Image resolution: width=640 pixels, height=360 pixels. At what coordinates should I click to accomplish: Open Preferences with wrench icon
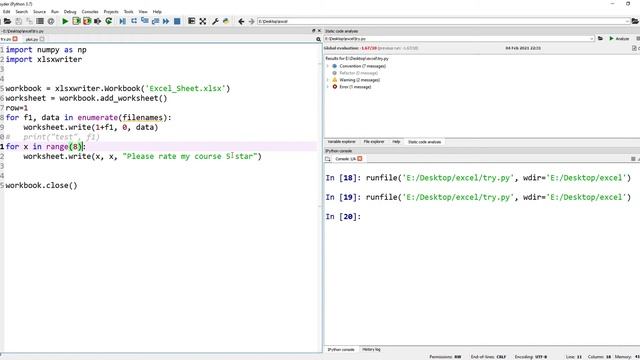[x=215, y=21]
